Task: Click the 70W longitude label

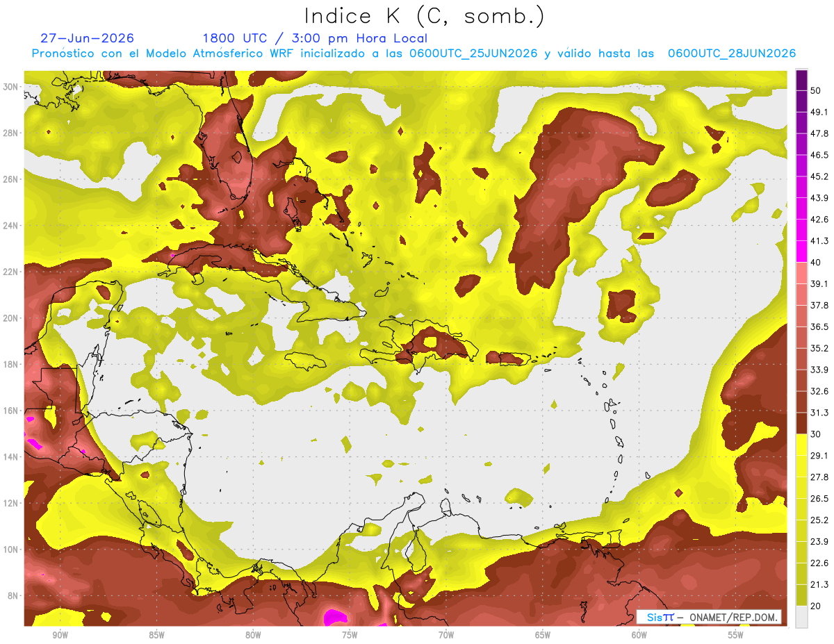Action: click(446, 635)
